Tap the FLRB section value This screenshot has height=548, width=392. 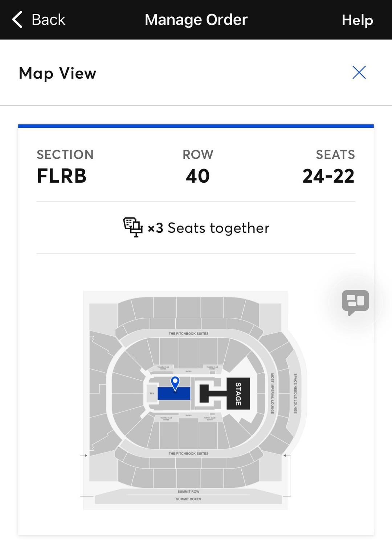[62, 176]
